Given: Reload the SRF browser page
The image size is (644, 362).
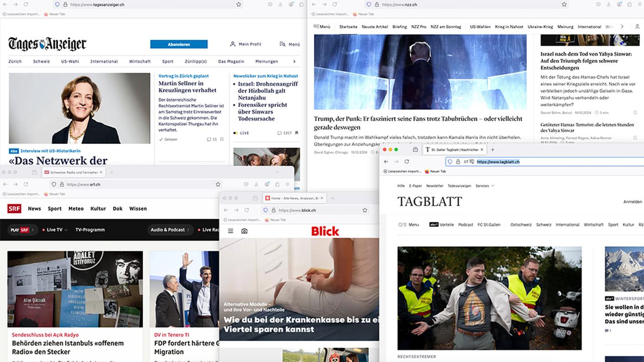Looking at the screenshot, I should click(x=26, y=184).
